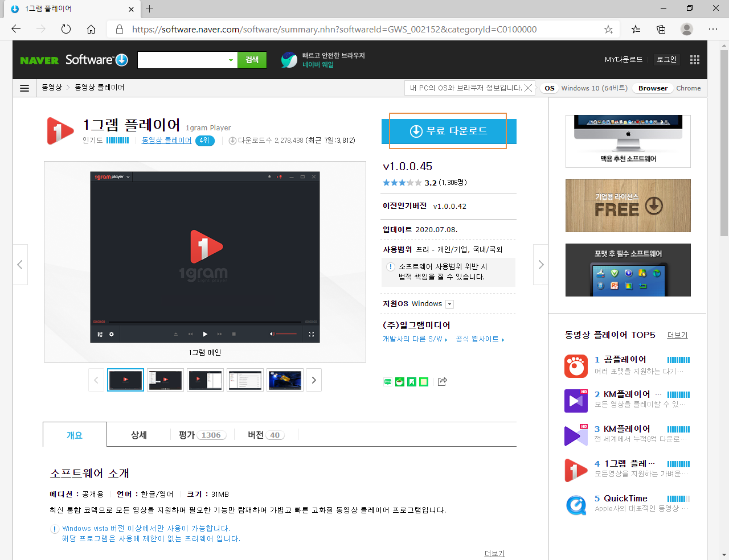Click 더보기 next to TOP5 heading
This screenshot has width=729, height=560.
pos(677,335)
